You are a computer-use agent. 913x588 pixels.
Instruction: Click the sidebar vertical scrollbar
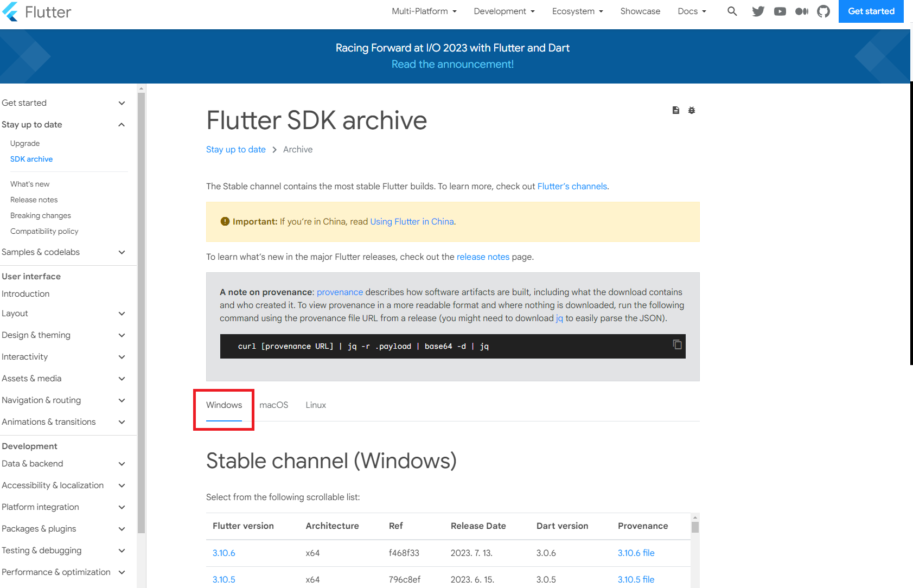point(141,313)
